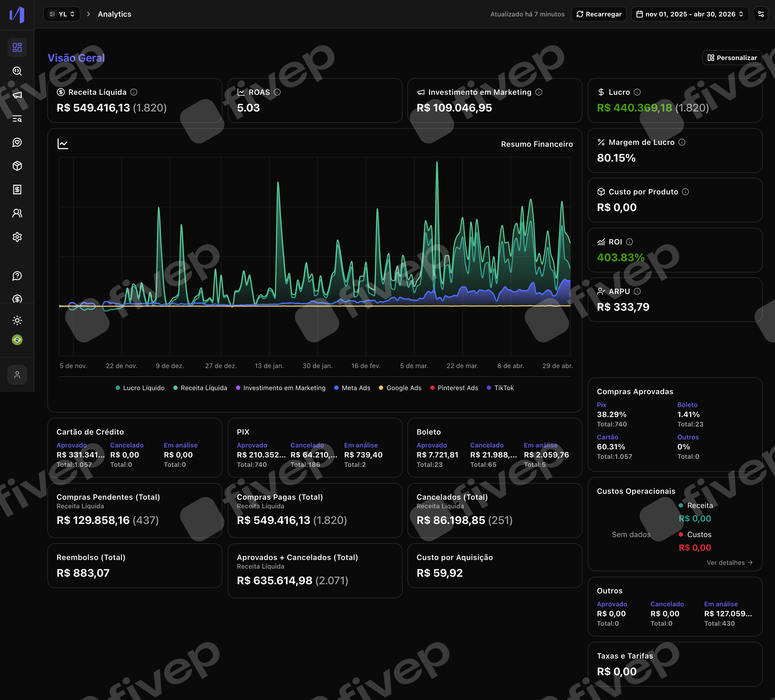
Task: Open Ver detalhes link in Custos Operacionais
Action: coord(729,563)
